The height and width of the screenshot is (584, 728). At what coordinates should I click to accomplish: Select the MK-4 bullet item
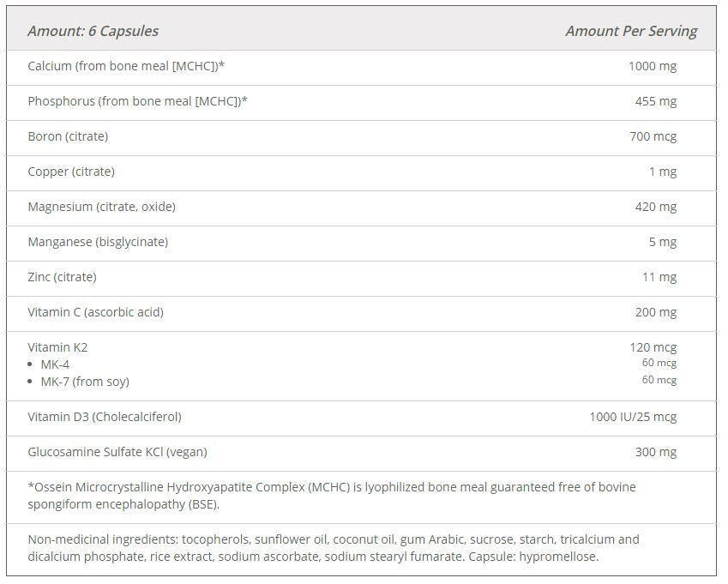(55, 364)
